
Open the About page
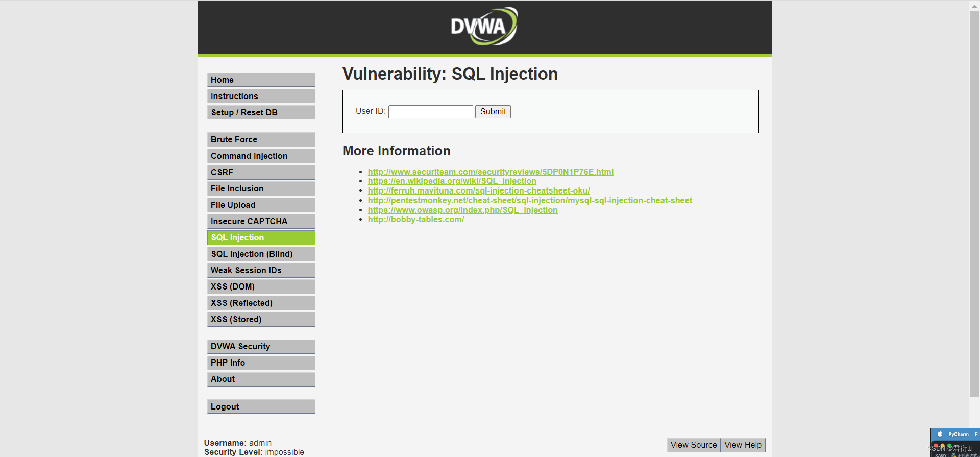point(261,379)
